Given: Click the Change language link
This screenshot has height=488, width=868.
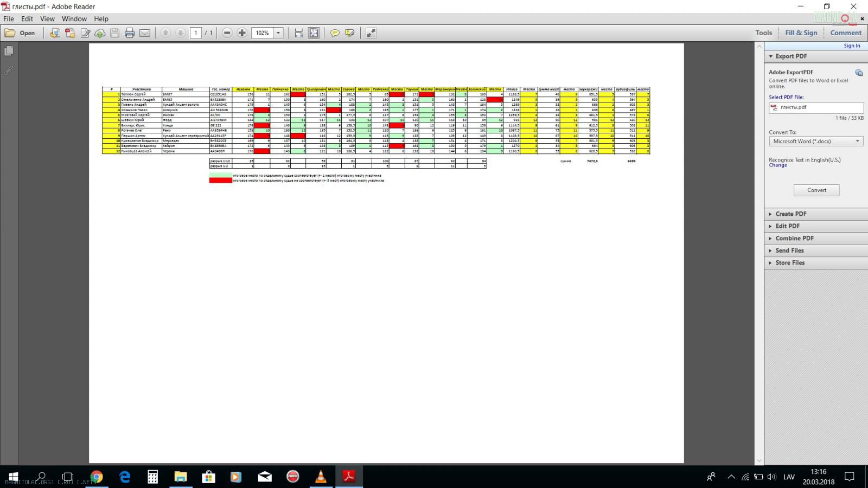Looking at the screenshot, I should pos(777,165).
